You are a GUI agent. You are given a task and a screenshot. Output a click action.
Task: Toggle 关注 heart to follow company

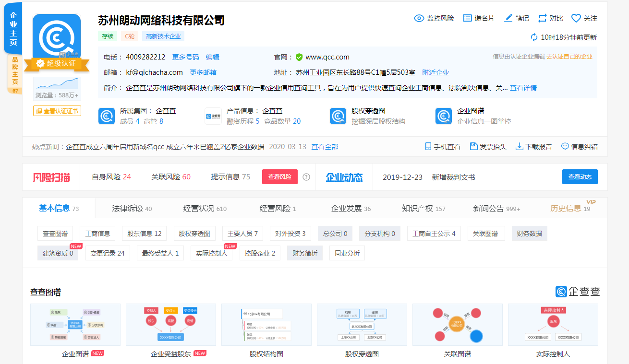tap(576, 18)
